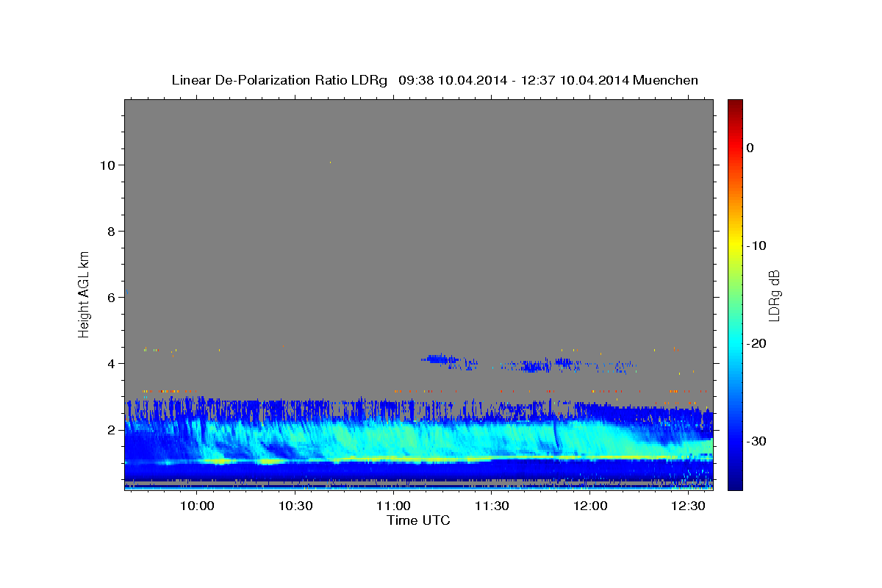Click the '10:30' time tick label

295,506
